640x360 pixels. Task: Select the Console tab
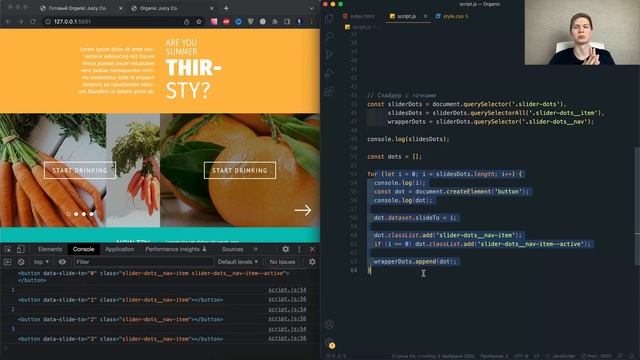pyautogui.click(x=83, y=249)
